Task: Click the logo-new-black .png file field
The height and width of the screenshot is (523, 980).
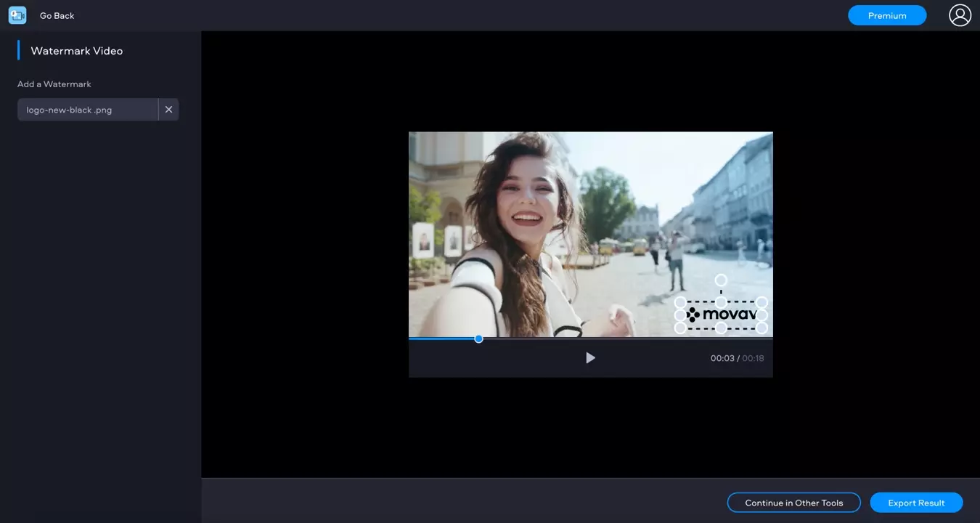Action: (x=88, y=110)
